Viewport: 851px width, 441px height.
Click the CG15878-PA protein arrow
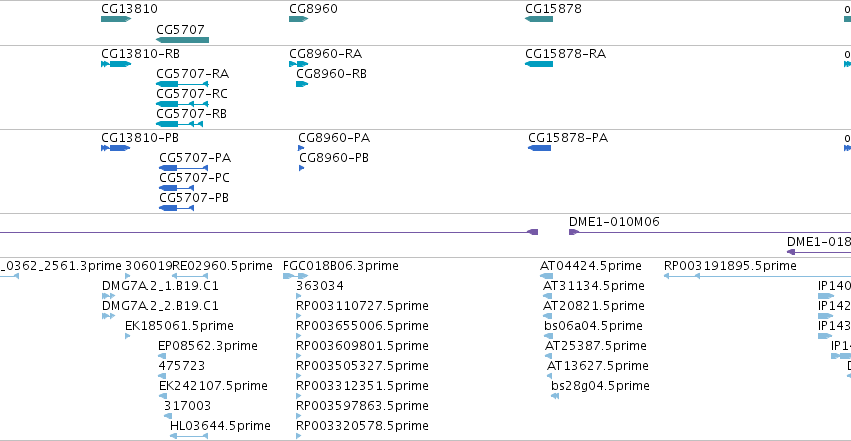pos(539,148)
